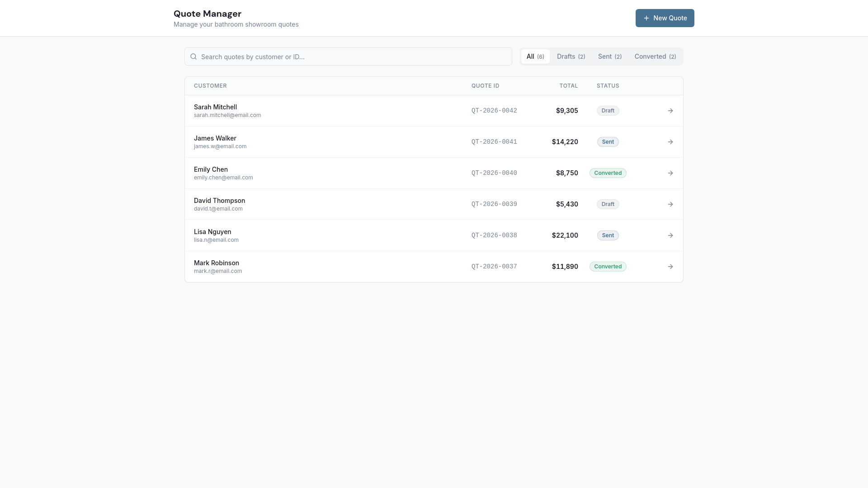
Task: Open James Walker quote arrow icon
Action: click(x=670, y=142)
